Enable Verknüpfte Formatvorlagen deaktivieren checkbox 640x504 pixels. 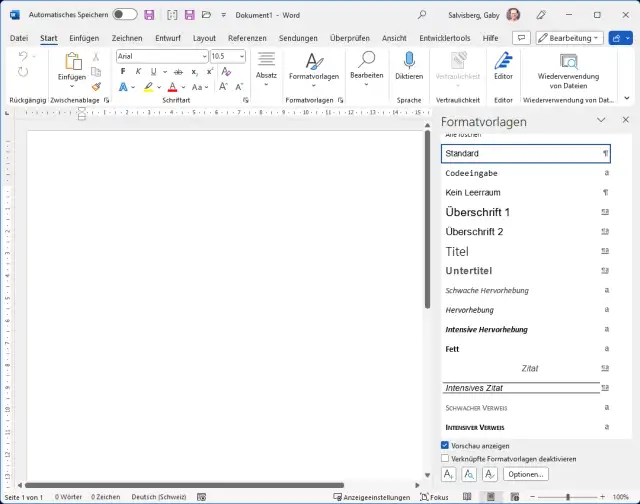point(445,458)
